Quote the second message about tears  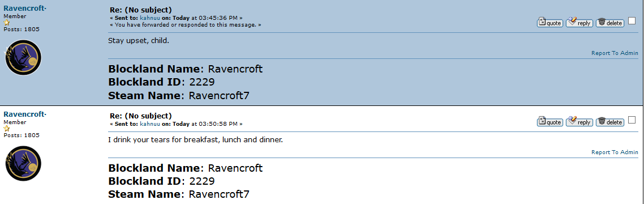coord(550,122)
